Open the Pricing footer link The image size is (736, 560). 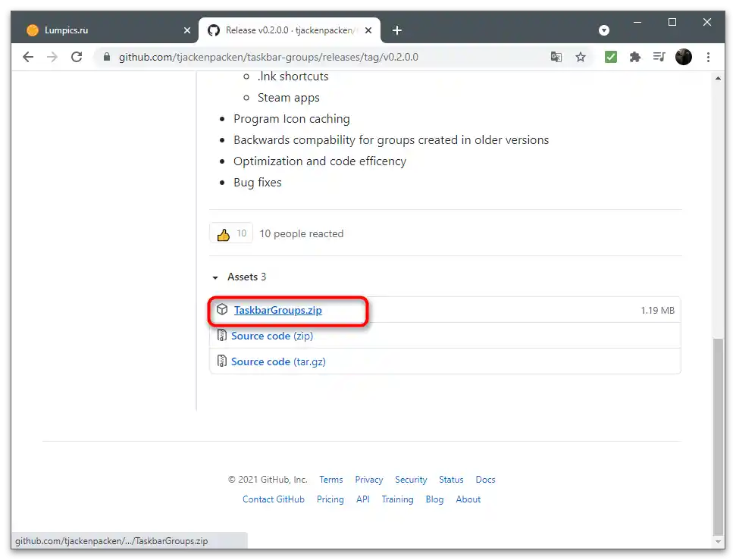(x=330, y=499)
